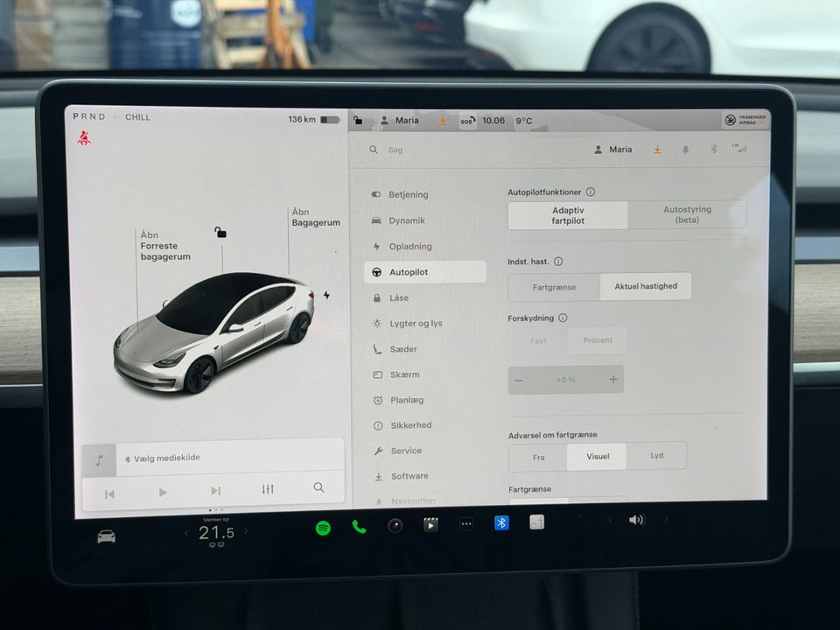The image size is (840, 630).
Task: Open the dashcam icon in the launcher
Action: click(x=394, y=527)
